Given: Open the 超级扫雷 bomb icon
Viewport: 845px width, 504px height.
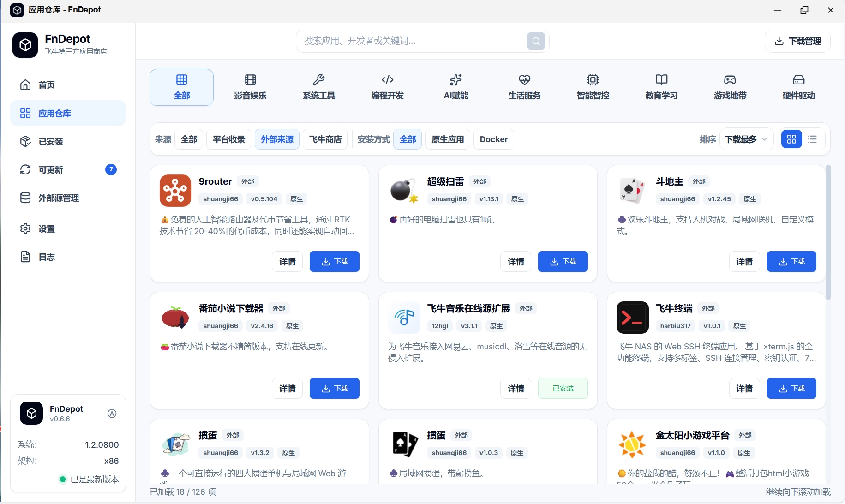Looking at the screenshot, I should (404, 190).
